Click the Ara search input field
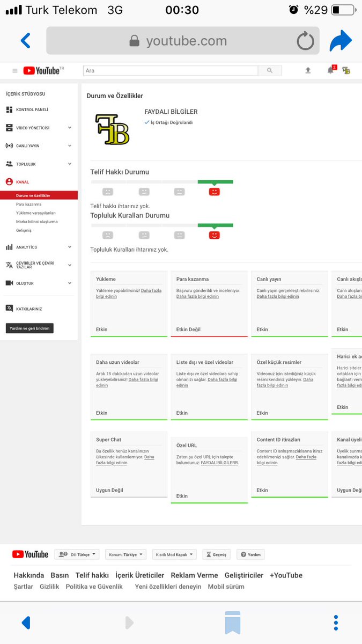Viewport: 362px width, 644px height. pyautogui.click(x=171, y=70)
